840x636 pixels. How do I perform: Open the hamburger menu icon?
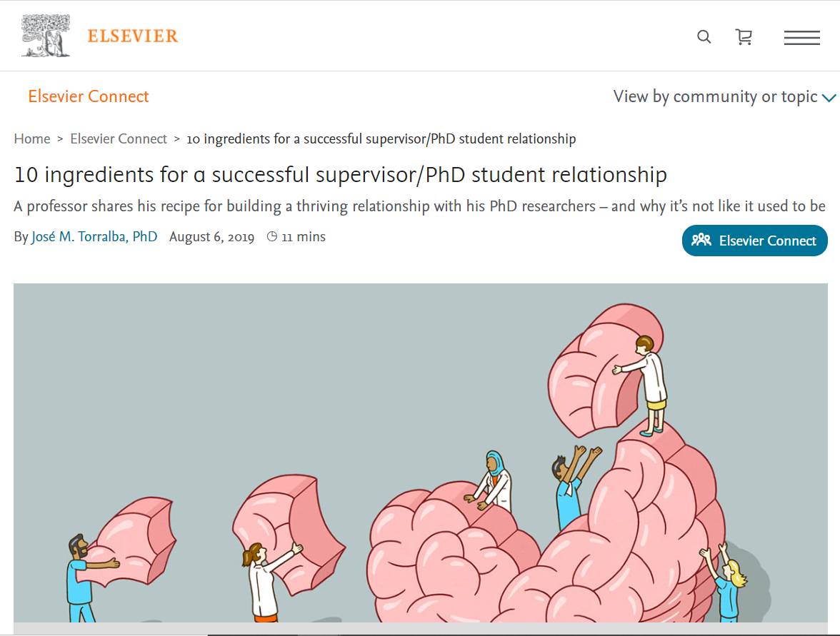[802, 37]
